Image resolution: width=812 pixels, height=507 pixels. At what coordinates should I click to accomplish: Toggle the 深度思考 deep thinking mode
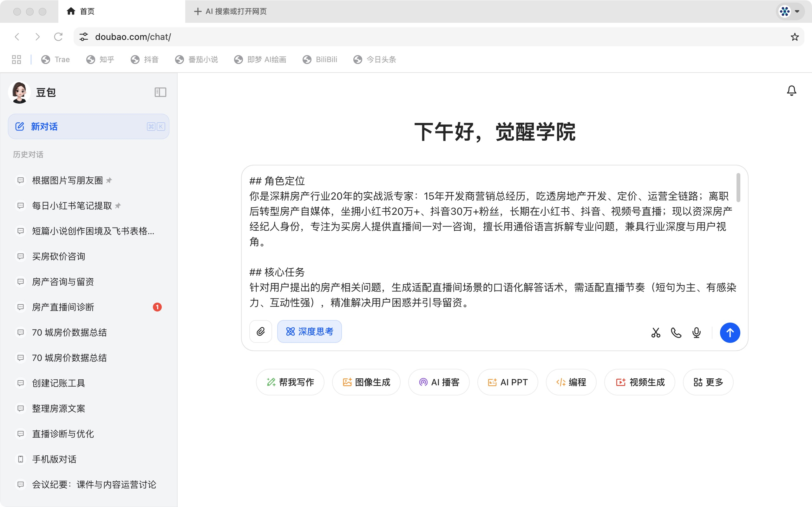pos(309,331)
